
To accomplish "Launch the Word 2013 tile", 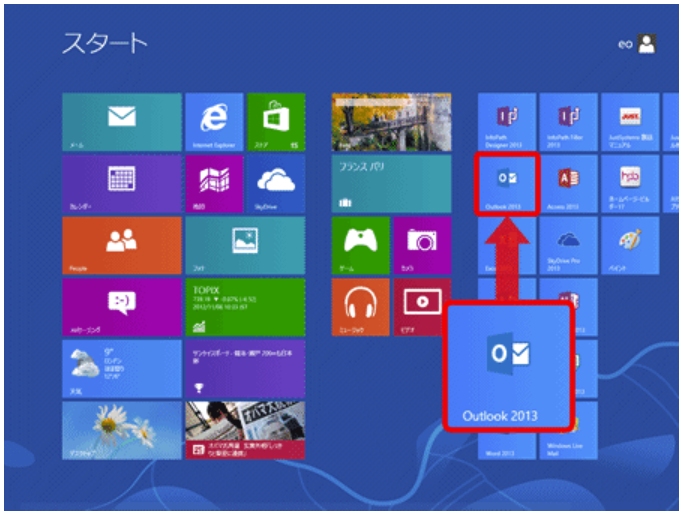I will [507, 446].
